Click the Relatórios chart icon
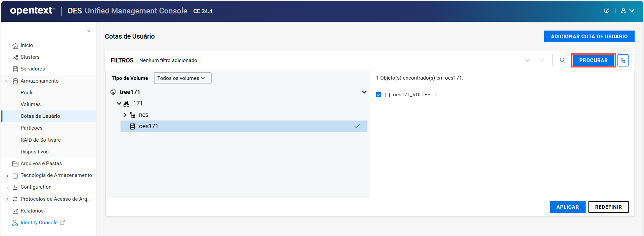This screenshot has height=236, width=644. point(15,211)
